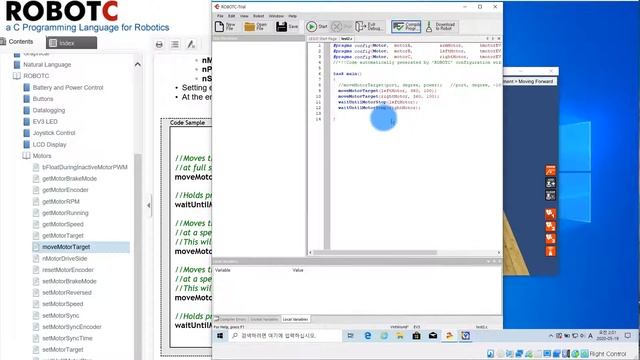The width and height of the screenshot is (640, 360).
Task: Click the Windows taskbar search box
Action: 284,336
